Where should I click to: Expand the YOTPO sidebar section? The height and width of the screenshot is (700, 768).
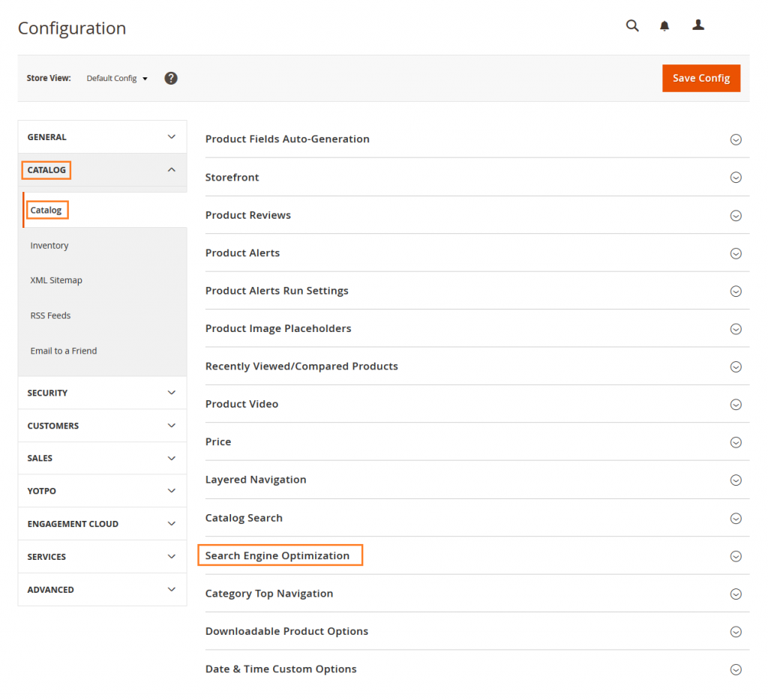(102, 491)
